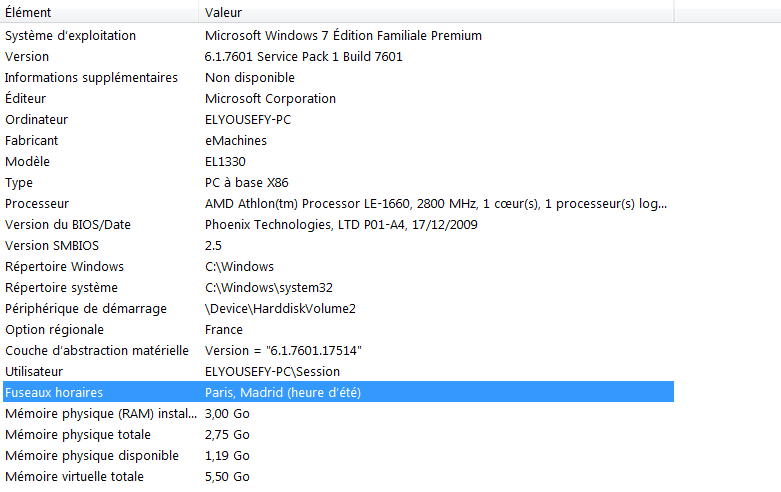Click the Élément column header
781x492 pixels.
(100, 12)
